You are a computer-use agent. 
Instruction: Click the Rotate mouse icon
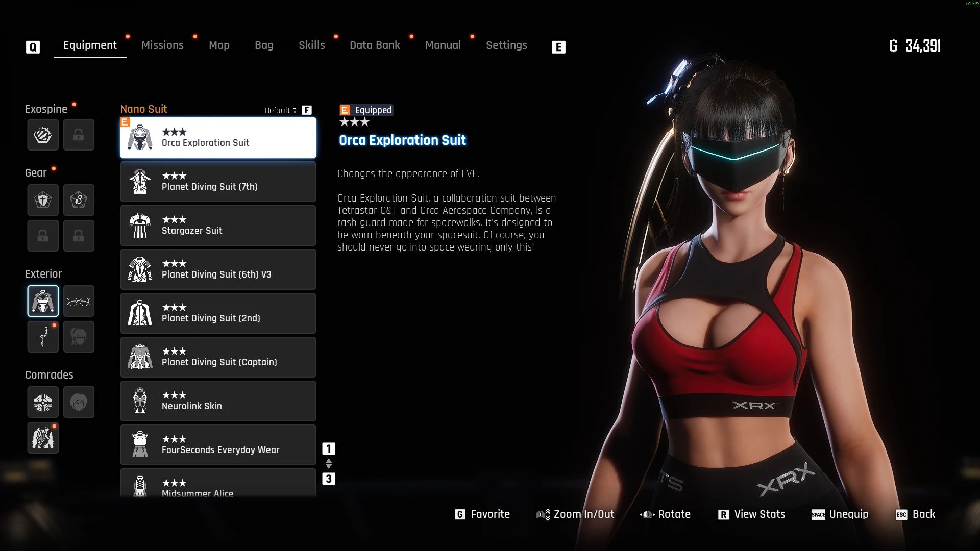tap(647, 514)
